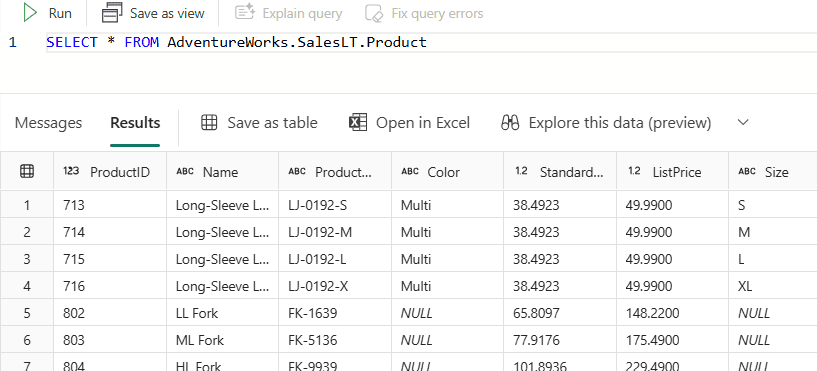Screen dimensions: 817x371
Task: Click product number FK-1639 cell
Action: click(x=335, y=313)
